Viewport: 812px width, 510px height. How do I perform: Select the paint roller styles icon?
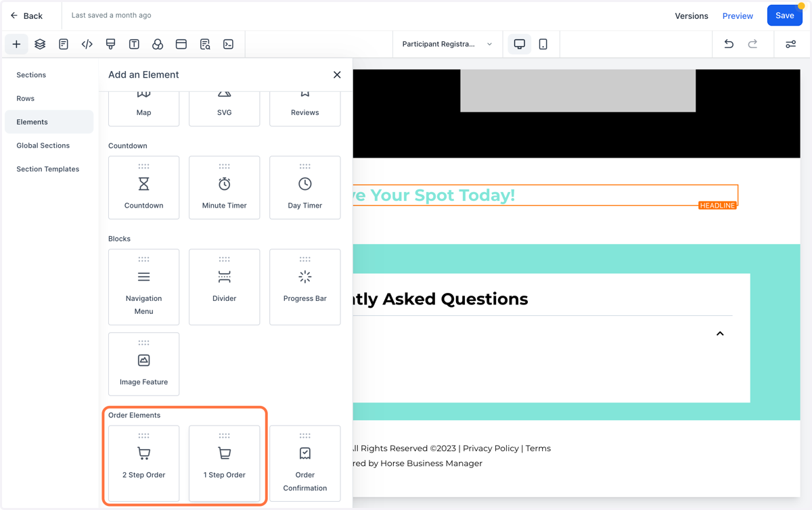(111, 44)
